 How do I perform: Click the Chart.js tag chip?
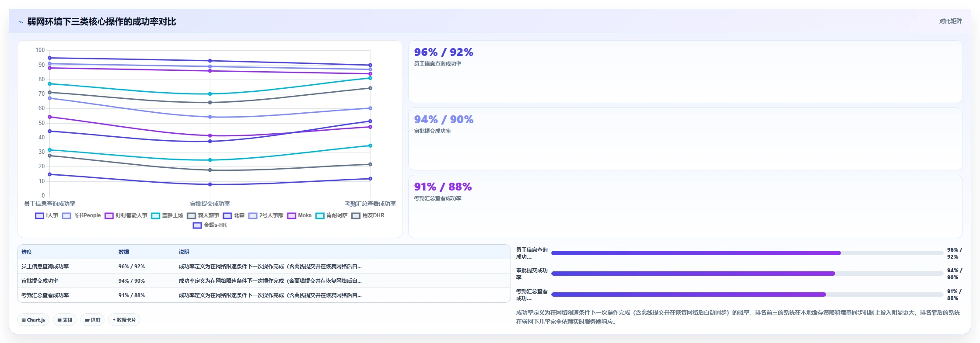[x=33, y=320]
